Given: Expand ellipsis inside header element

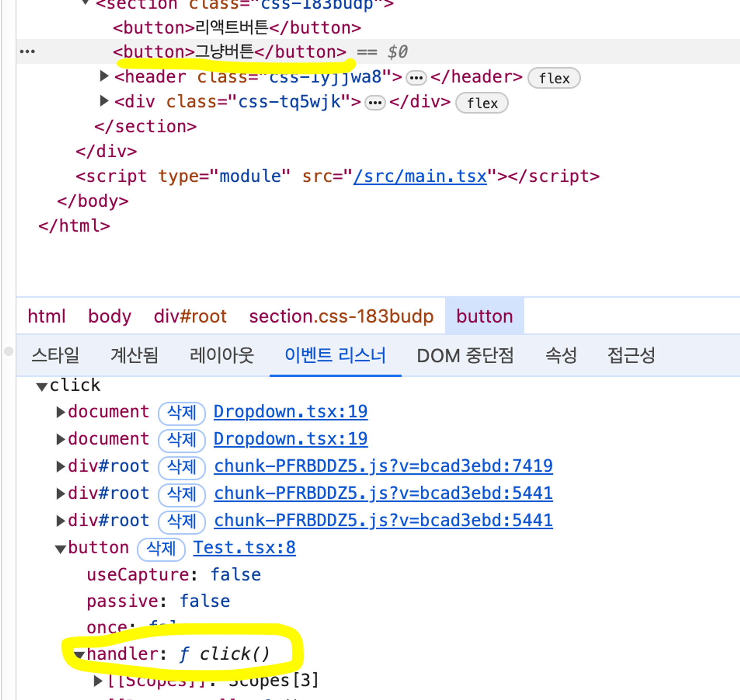Looking at the screenshot, I should coord(416,78).
